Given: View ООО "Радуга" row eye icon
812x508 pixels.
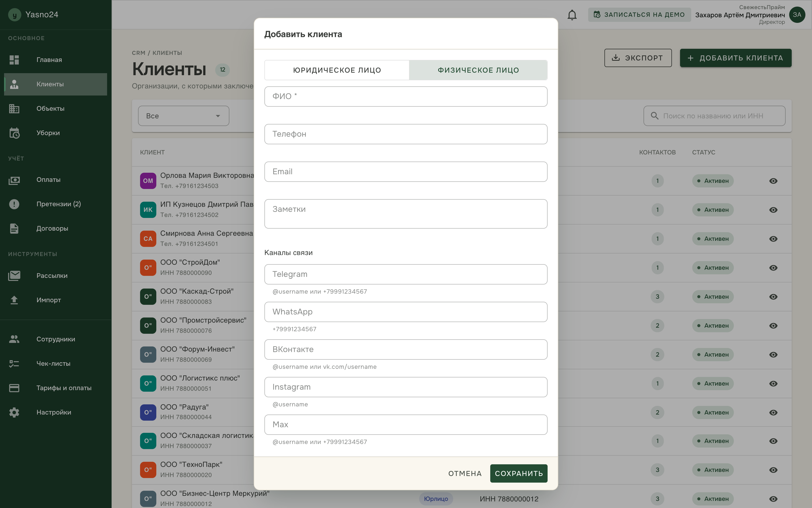Looking at the screenshot, I should click(773, 412).
